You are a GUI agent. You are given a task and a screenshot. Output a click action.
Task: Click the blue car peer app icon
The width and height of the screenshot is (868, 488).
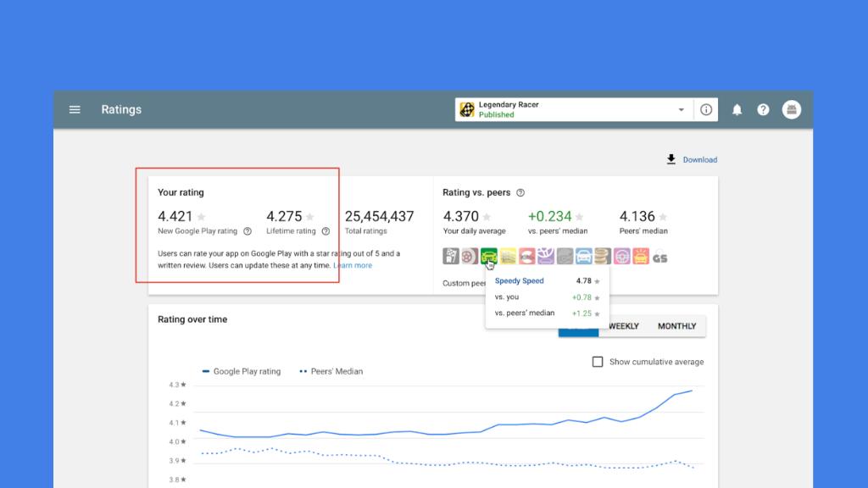coord(582,254)
